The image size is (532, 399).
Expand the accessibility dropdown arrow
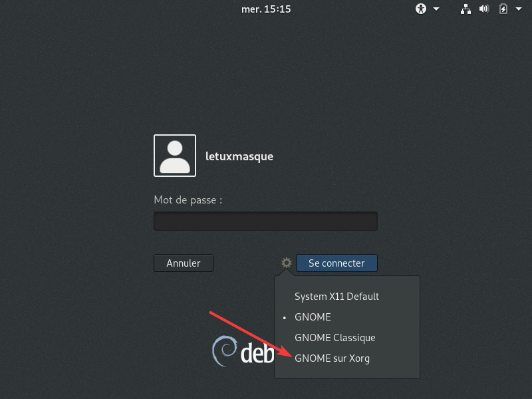[436, 9]
